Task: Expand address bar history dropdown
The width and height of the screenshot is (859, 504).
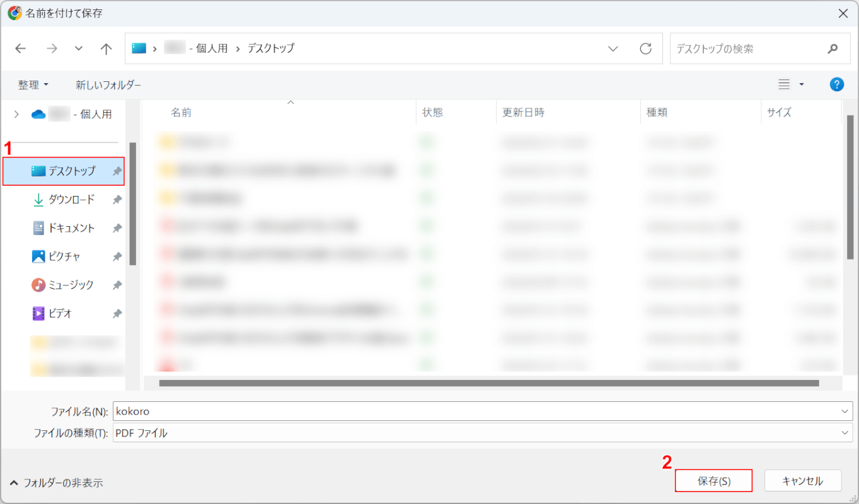Action: [x=613, y=49]
